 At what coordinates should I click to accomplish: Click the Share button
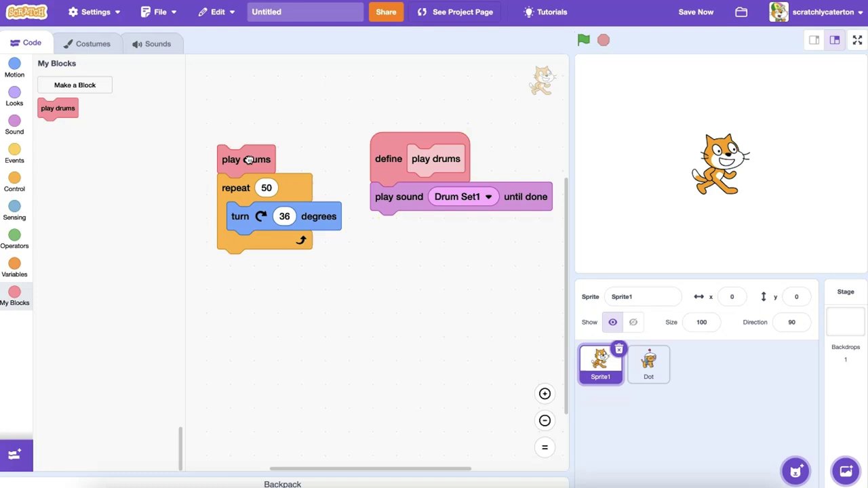click(386, 12)
